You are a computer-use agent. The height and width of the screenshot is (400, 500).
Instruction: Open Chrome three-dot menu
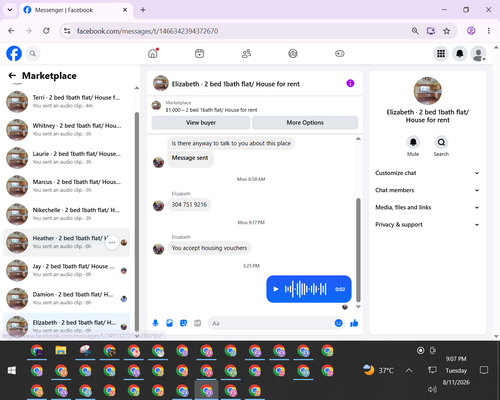coord(489,31)
